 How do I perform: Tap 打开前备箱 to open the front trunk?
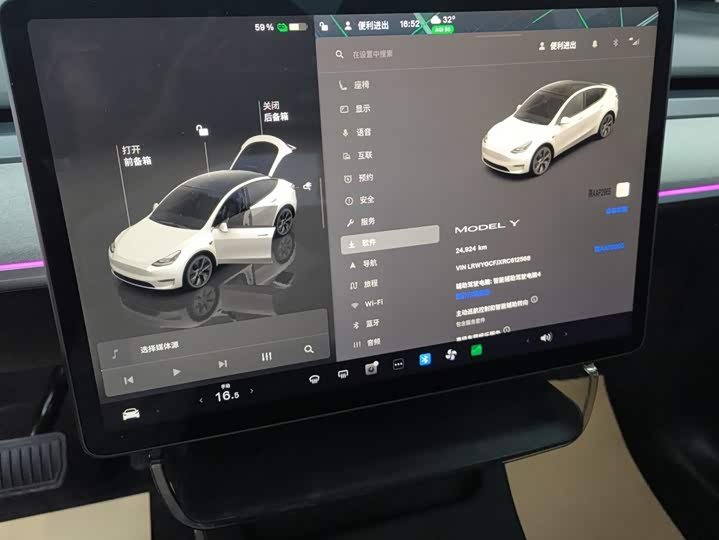pos(137,155)
